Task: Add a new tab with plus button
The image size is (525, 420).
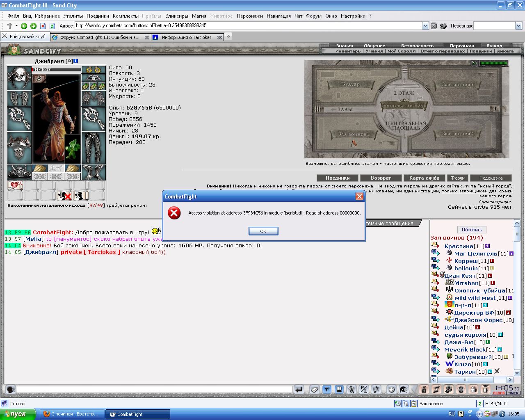Action: [x=228, y=37]
